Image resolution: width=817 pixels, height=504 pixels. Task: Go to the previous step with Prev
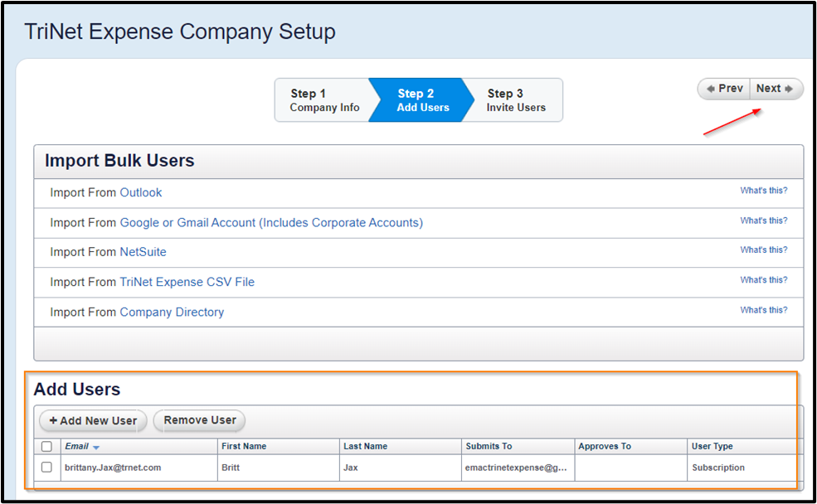click(x=724, y=89)
